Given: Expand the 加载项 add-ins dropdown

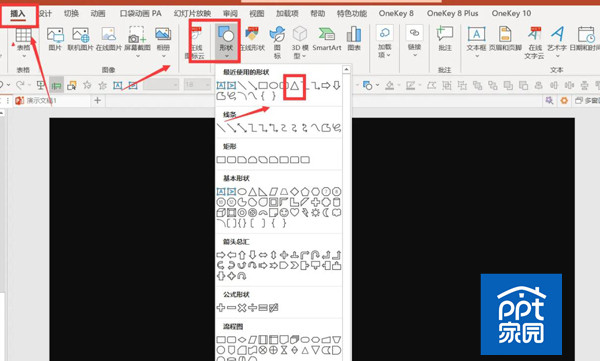Looking at the screenshot, I should 388,56.
